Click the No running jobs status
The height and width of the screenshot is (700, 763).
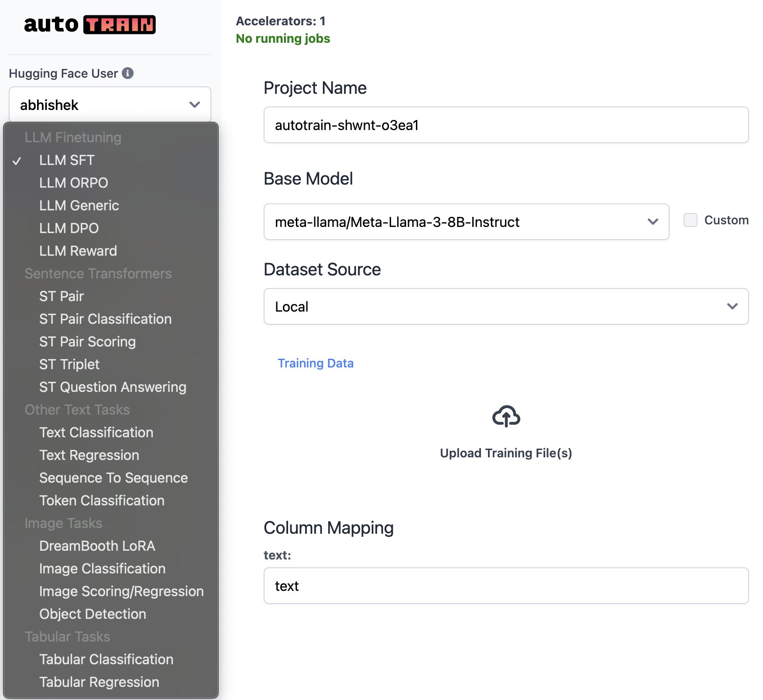pos(283,38)
